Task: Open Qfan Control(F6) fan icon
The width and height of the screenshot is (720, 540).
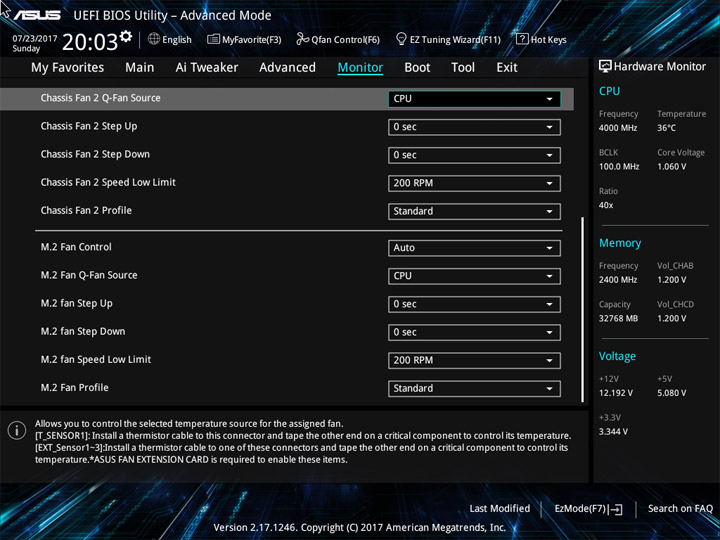Action: (302, 39)
